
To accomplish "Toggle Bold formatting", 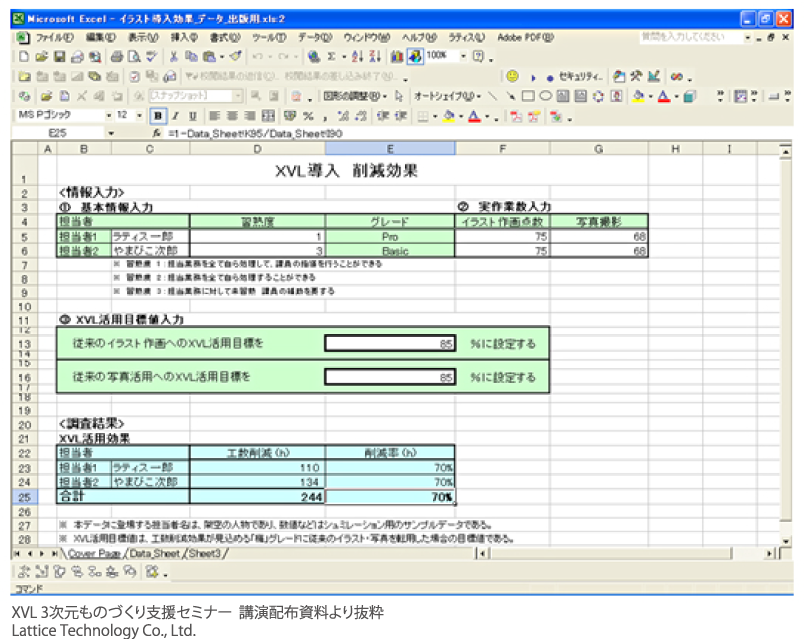I will [158, 116].
